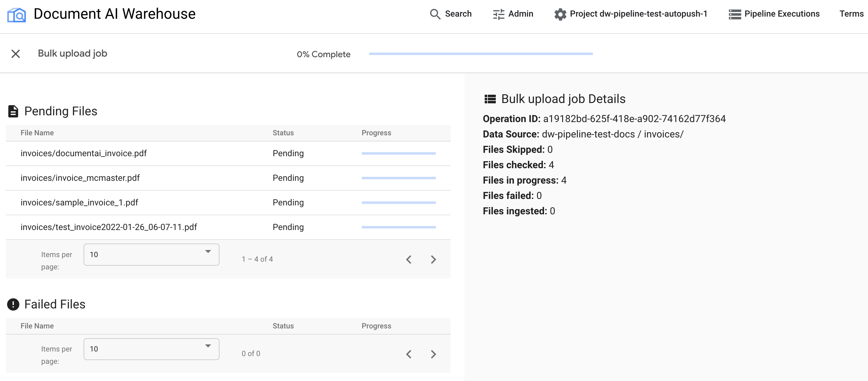The height and width of the screenshot is (381, 868).
Task: Open the Terms menu item
Action: coord(851,14)
